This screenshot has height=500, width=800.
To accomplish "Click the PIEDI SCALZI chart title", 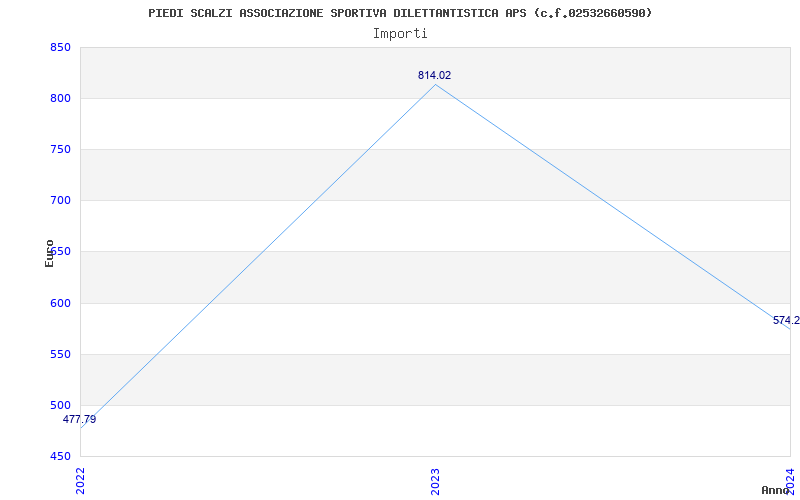I will pyautogui.click(x=400, y=13).
